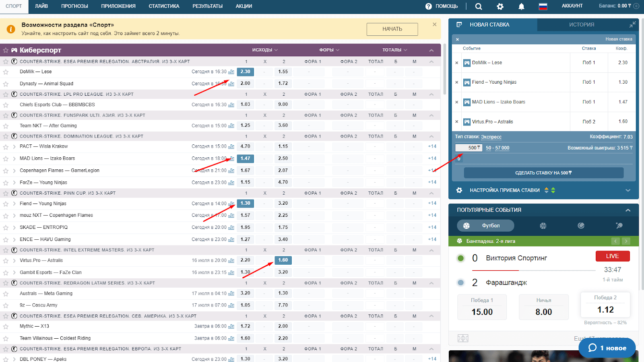Click the НАЧАТЬ button in banner
This screenshot has height=362, width=644.
click(x=392, y=29)
